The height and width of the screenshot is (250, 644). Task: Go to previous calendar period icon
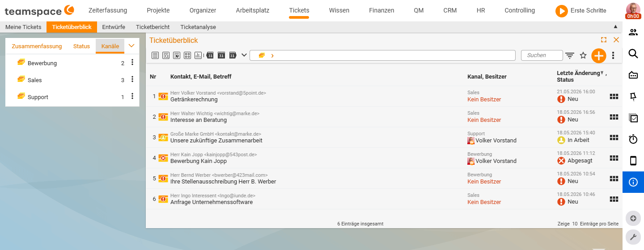pyautogui.click(x=210, y=55)
